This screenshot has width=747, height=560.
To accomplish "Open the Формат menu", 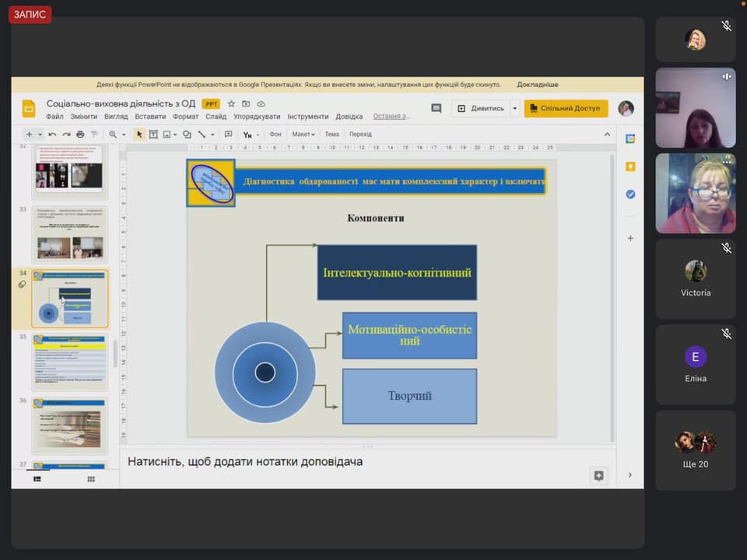I will click(x=186, y=117).
